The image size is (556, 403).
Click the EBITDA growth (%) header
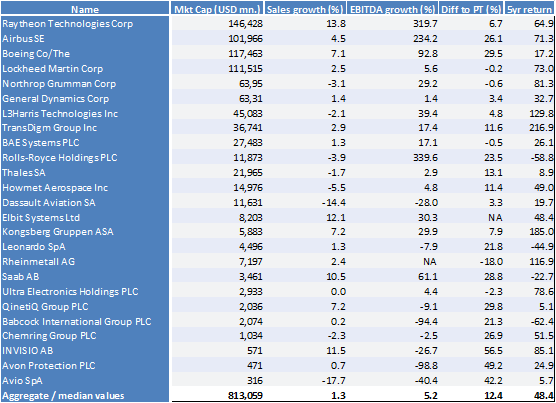tap(393, 9)
